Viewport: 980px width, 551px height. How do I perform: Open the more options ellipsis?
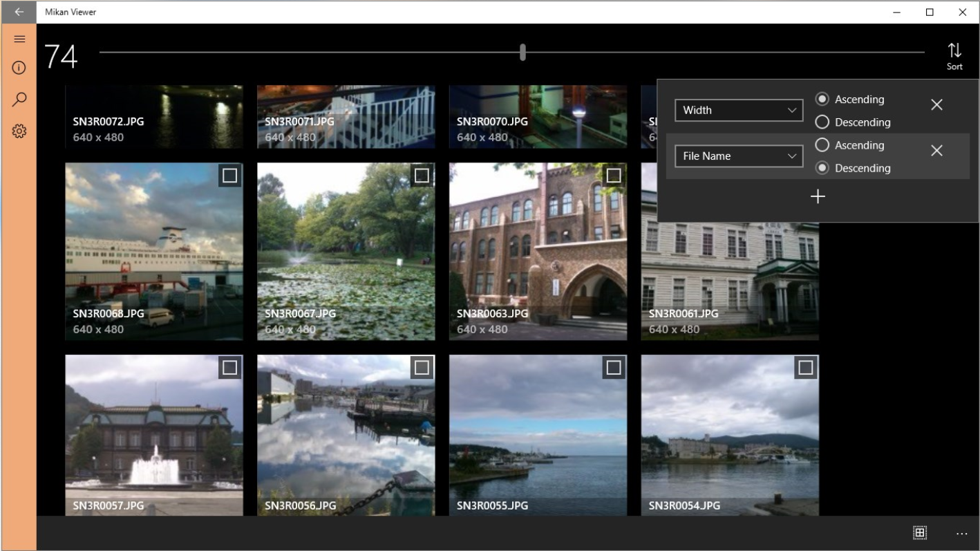(x=961, y=533)
